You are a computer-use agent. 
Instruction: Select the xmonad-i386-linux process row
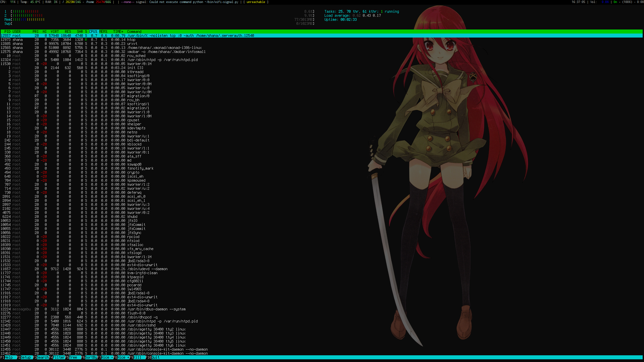coord(321,48)
